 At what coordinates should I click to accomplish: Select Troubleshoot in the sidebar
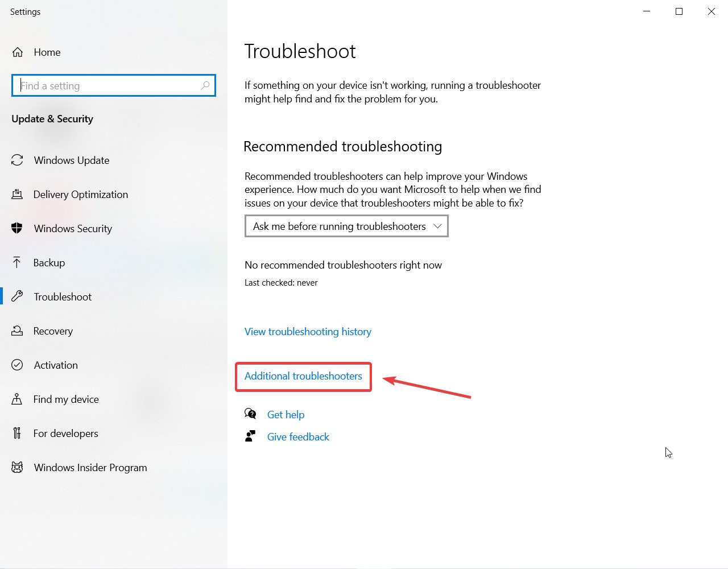tap(63, 296)
